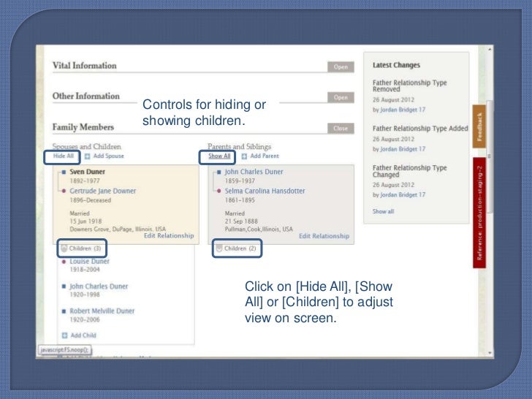The width and height of the screenshot is (532, 399).
Task: Click the scrollbar down arrow
Action: pyautogui.click(x=490, y=353)
